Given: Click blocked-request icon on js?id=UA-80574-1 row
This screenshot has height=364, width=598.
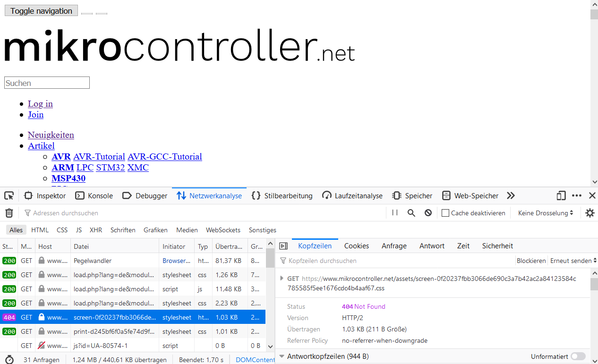Looking at the screenshot, I should [42, 346].
